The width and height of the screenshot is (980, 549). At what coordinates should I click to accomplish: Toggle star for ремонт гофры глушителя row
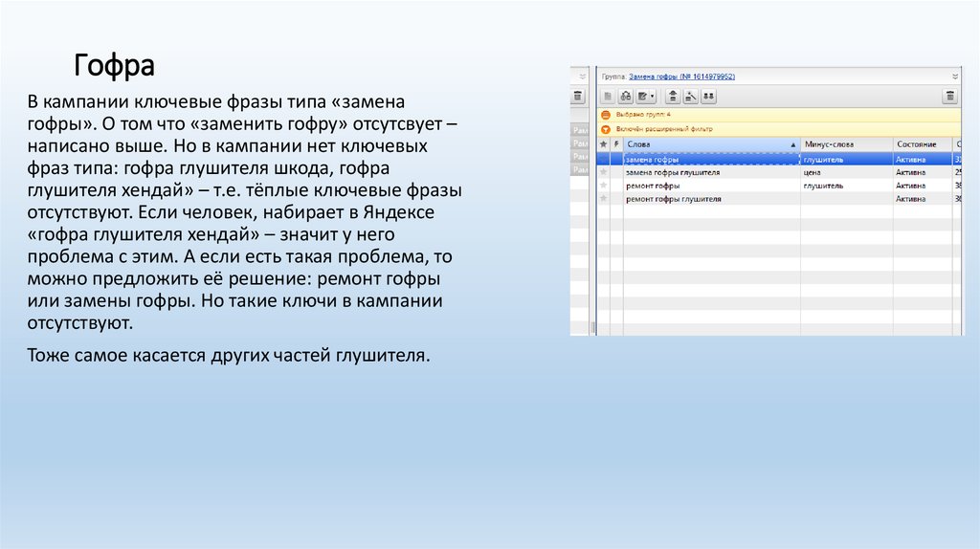tap(604, 199)
